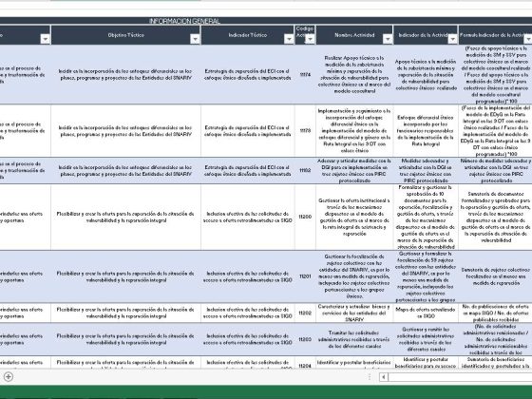Select activity code cell 11178
This screenshot has width=532, height=399.
(x=305, y=131)
